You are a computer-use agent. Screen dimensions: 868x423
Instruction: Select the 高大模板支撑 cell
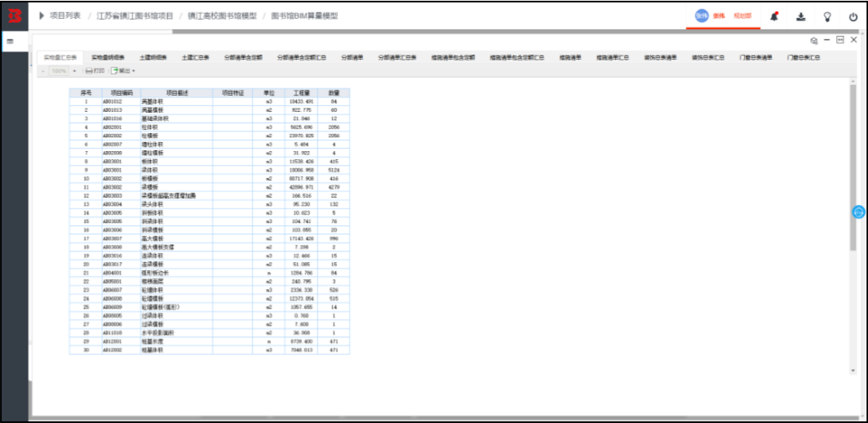click(176, 247)
